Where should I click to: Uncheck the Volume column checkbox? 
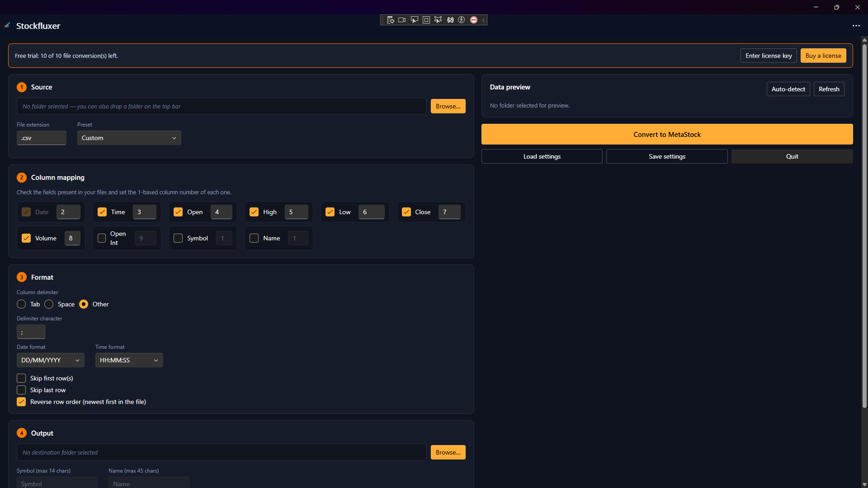coord(26,238)
